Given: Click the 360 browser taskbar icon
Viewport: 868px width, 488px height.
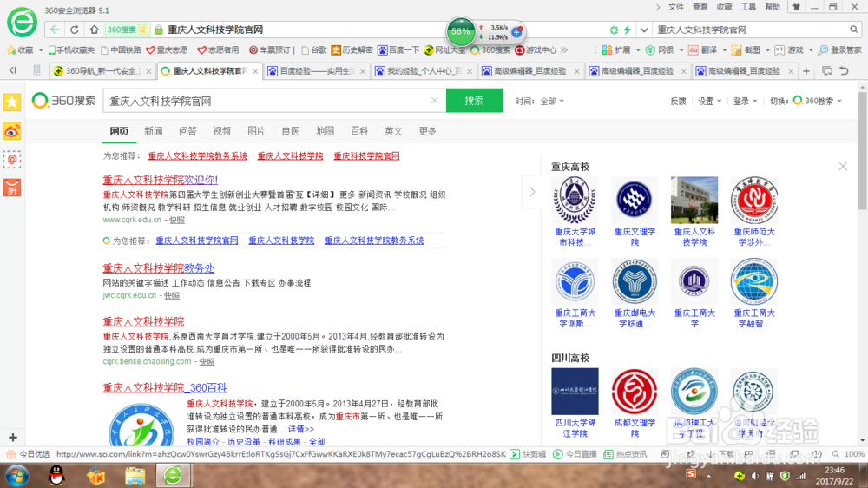Looking at the screenshot, I should pos(174,475).
